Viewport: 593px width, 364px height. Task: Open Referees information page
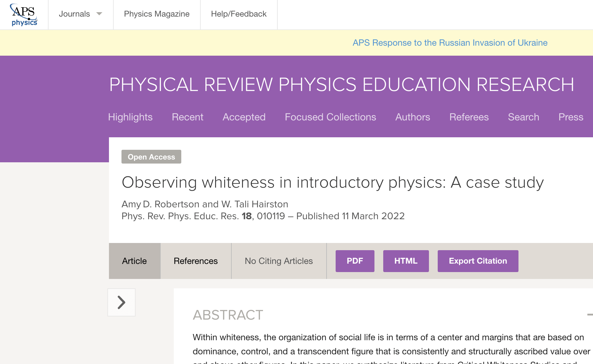(x=469, y=117)
